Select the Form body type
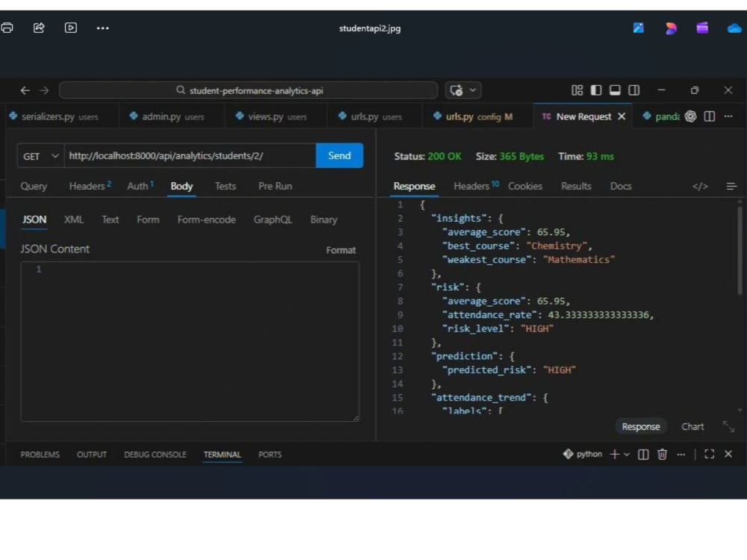 (x=148, y=220)
